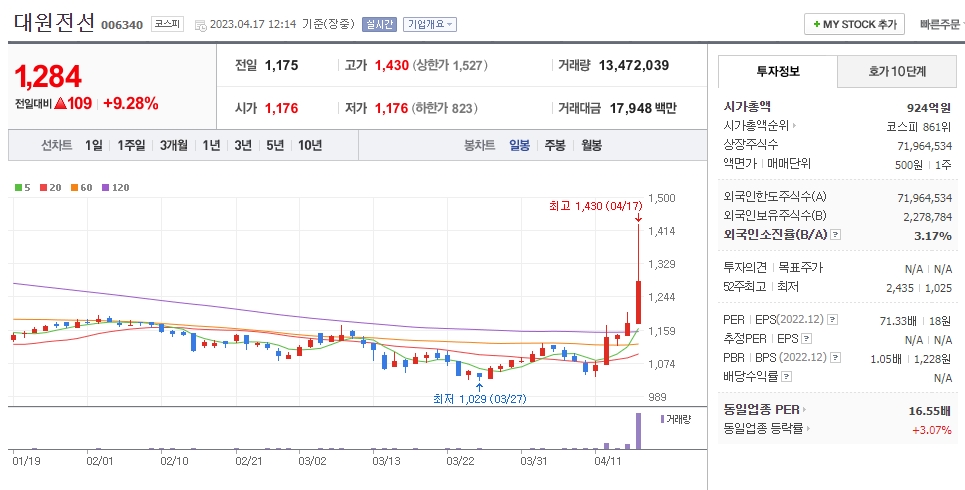Click the 최고 1,430 (04/17) chart marker
The height and width of the screenshot is (490, 965).
(x=596, y=206)
